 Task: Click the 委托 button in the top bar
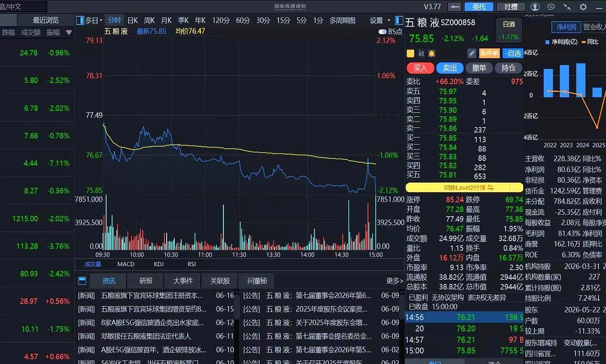[479, 7]
